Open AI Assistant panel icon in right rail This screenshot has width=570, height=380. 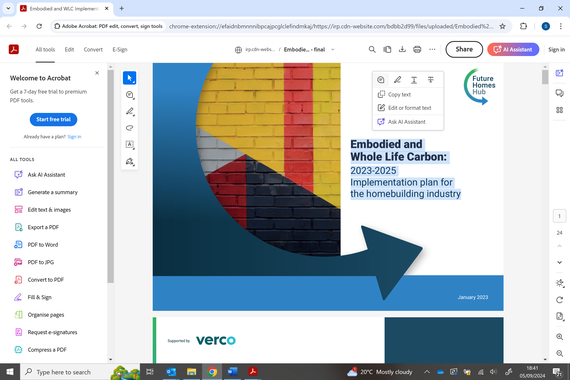559,73
